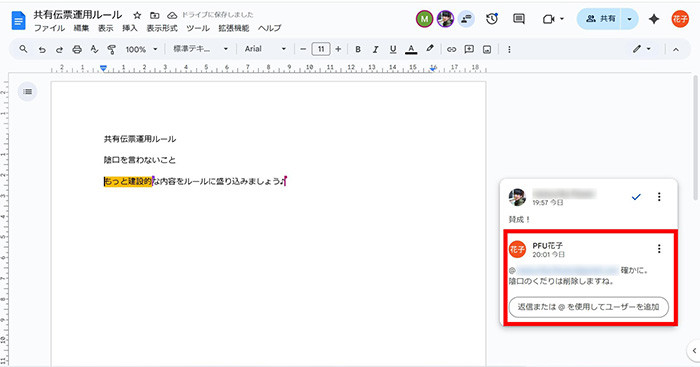The height and width of the screenshot is (367, 700).
Task: Toggle bold formatting
Action: 358,50
